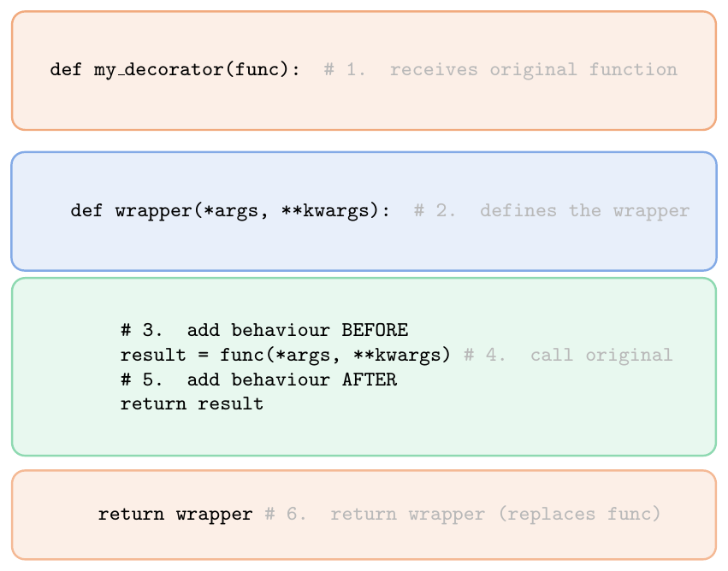Image resolution: width=728 pixels, height=571 pixels.
Task: Click the word 'AFTER' in green box
Action: coord(370,380)
